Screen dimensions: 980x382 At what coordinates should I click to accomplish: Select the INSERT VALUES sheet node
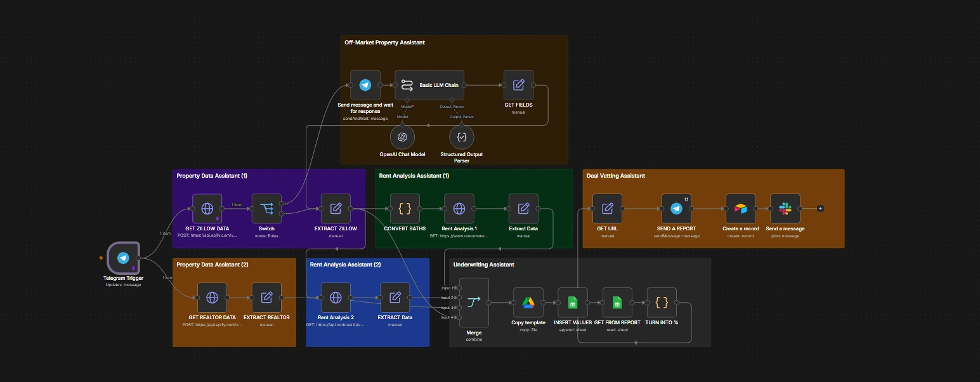click(x=573, y=303)
